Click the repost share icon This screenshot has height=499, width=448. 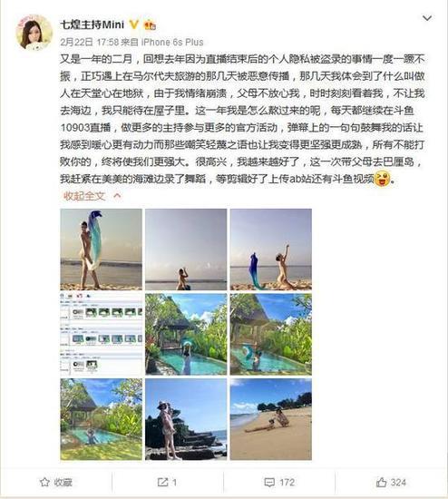[x=162, y=482]
